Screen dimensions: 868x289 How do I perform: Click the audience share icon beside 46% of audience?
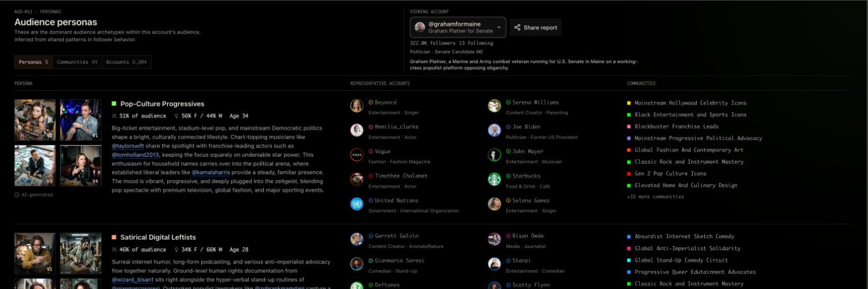click(x=114, y=250)
